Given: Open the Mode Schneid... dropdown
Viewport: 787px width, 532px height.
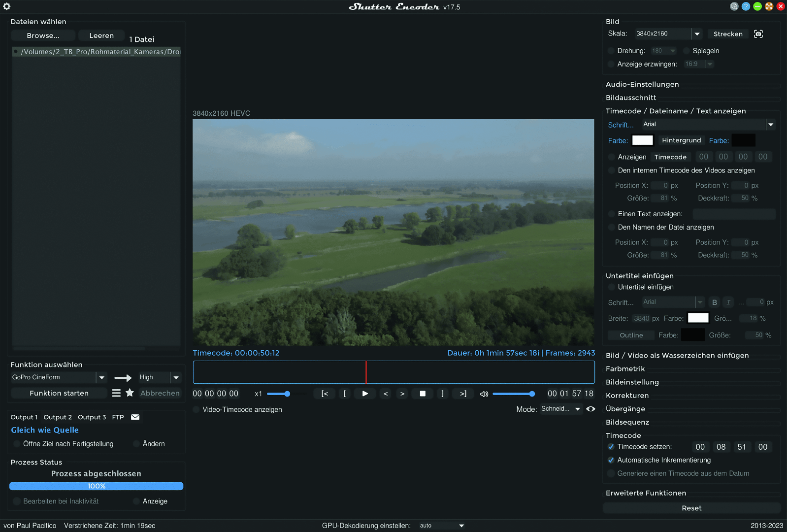Looking at the screenshot, I should click(x=561, y=409).
